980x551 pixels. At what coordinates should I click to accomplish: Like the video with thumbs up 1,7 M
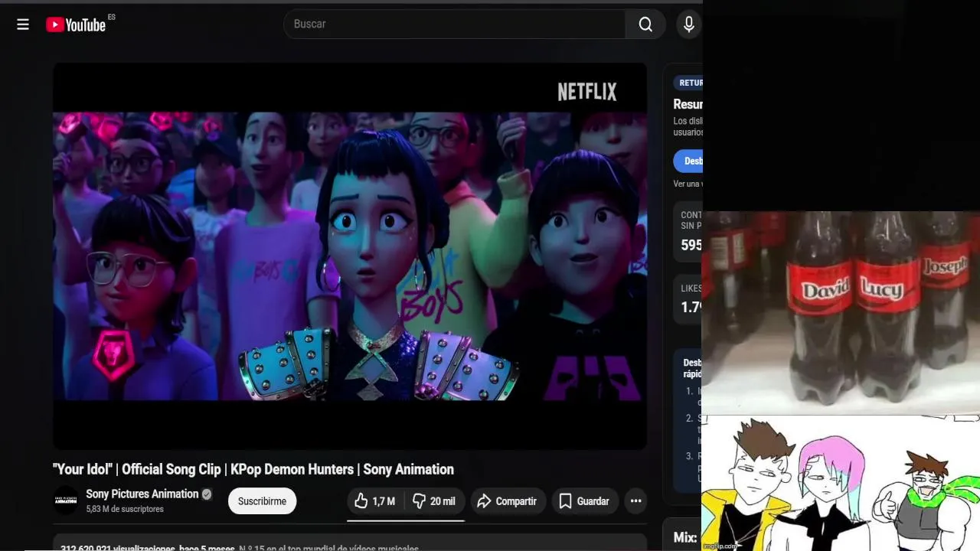tap(375, 501)
